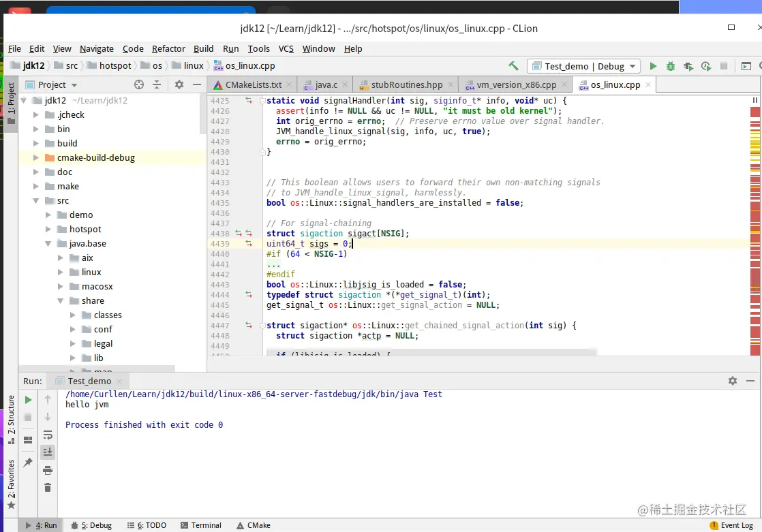Click gutter marker on line 4447
Viewport: 762px width, 532px height.
click(x=249, y=326)
